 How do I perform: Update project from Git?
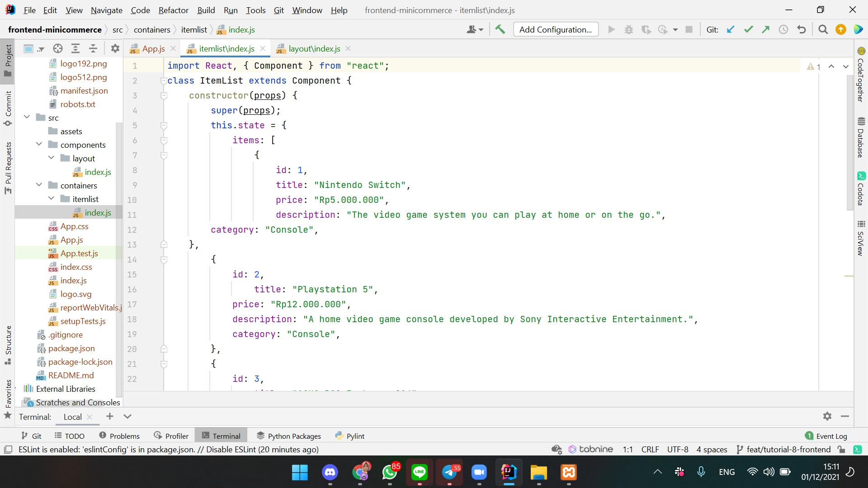point(731,29)
